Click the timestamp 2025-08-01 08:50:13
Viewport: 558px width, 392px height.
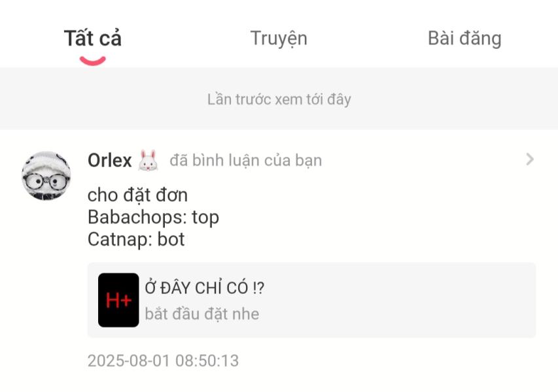(x=163, y=361)
